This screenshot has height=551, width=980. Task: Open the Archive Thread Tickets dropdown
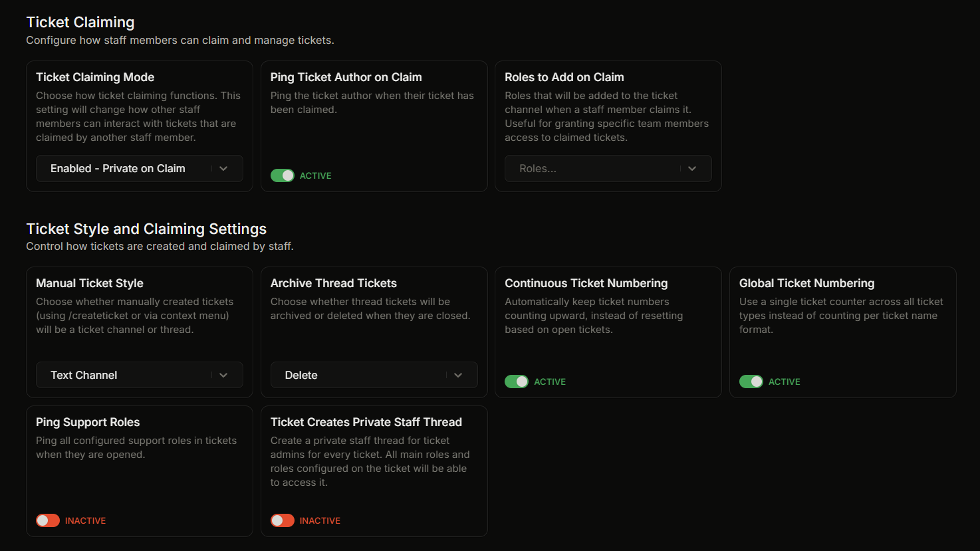click(x=374, y=375)
